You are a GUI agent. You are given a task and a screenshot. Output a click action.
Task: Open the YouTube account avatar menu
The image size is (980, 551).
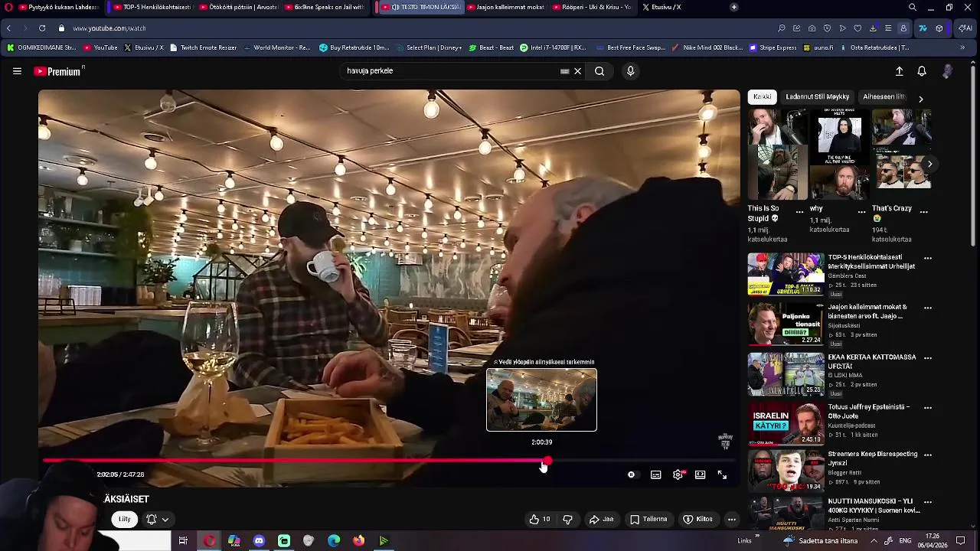[948, 71]
